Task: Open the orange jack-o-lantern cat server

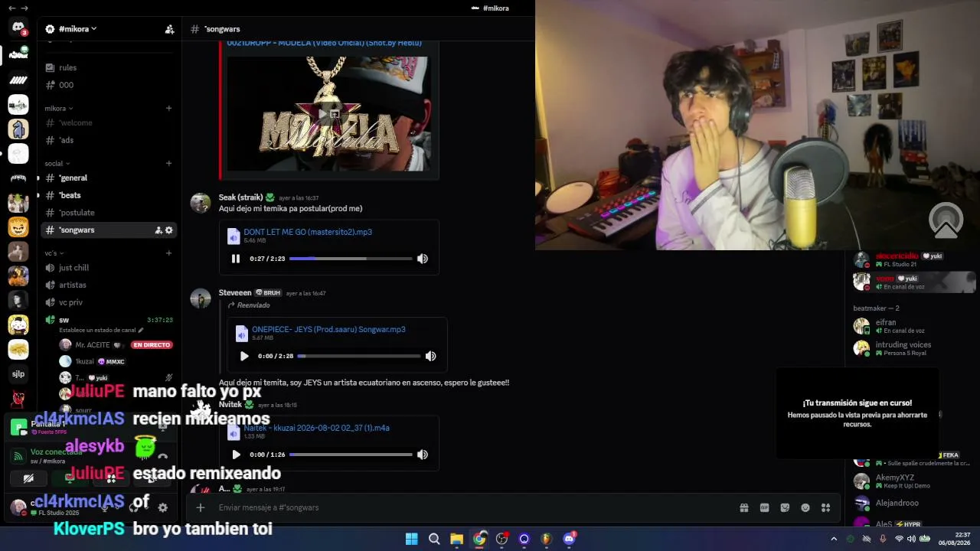Action: pyautogui.click(x=18, y=227)
